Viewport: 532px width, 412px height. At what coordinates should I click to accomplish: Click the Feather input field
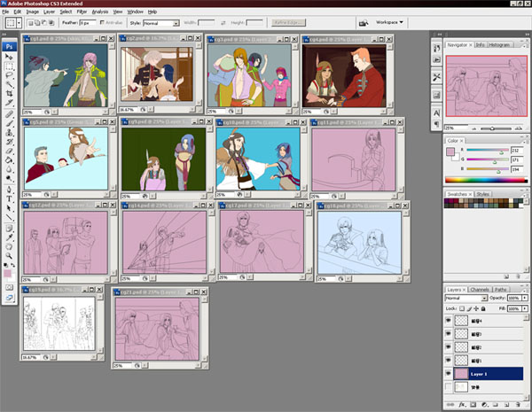coord(88,23)
